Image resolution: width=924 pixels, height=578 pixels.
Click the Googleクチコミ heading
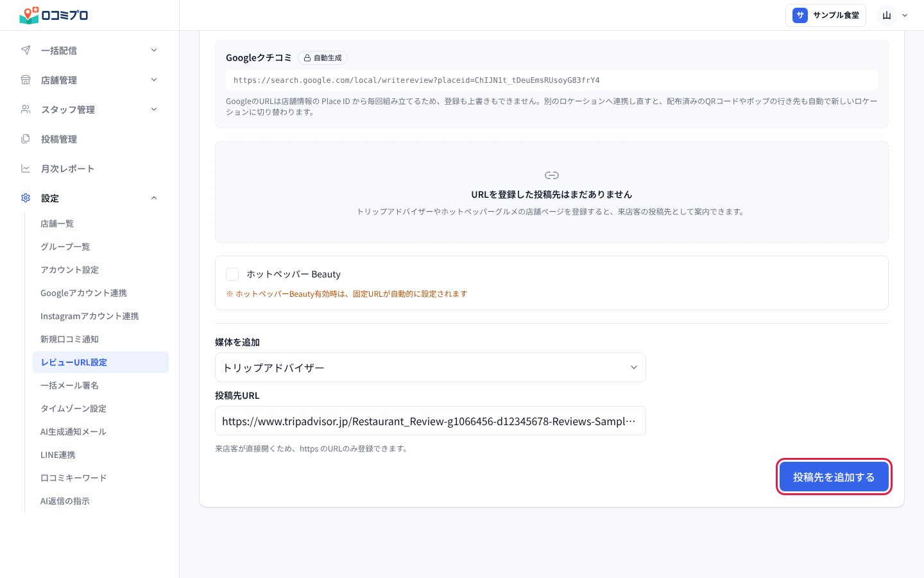pyautogui.click(x=259, y=58)
